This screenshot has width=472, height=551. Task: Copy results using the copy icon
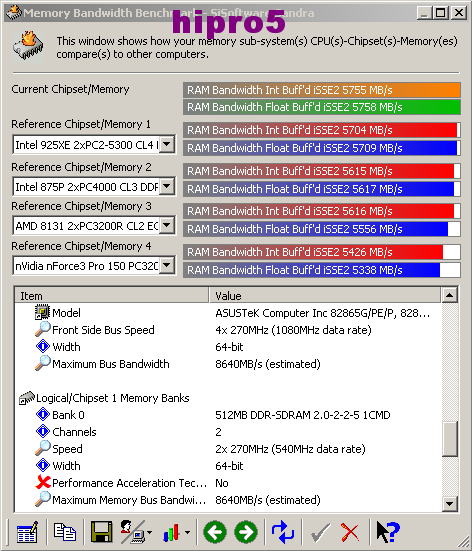(x=65, y=532)
